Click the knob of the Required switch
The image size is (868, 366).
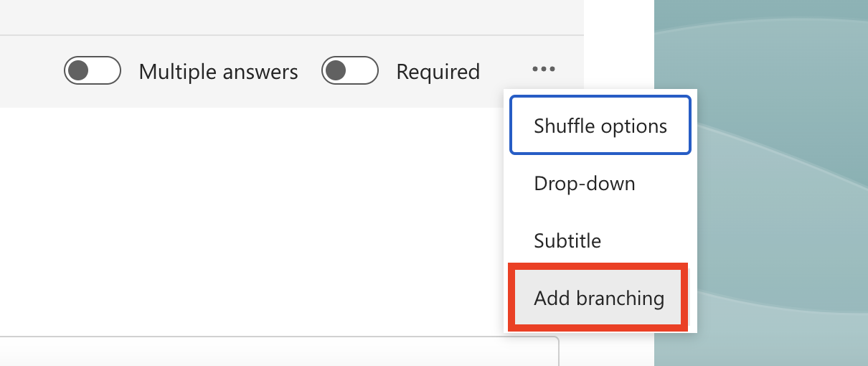(x=336, y=71)
